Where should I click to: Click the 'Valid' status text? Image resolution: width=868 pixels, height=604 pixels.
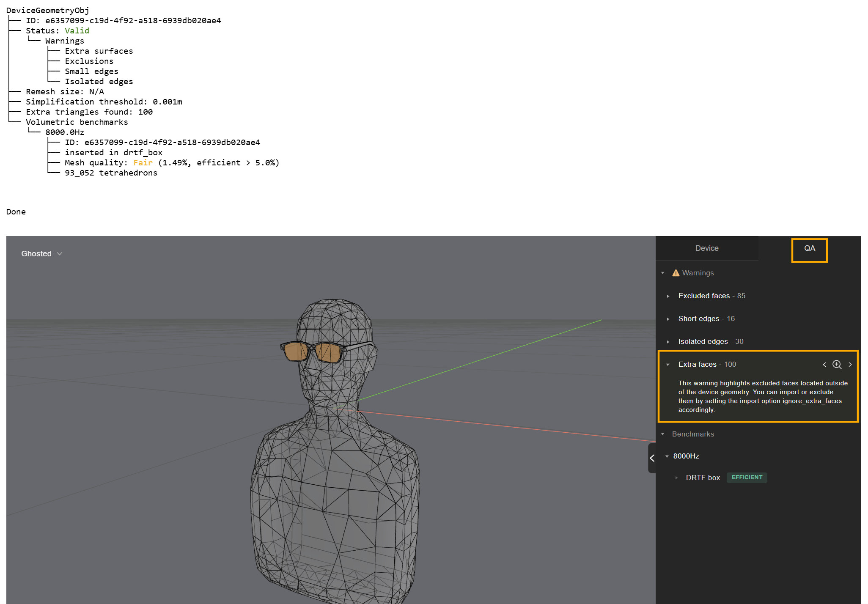point(77,31)
